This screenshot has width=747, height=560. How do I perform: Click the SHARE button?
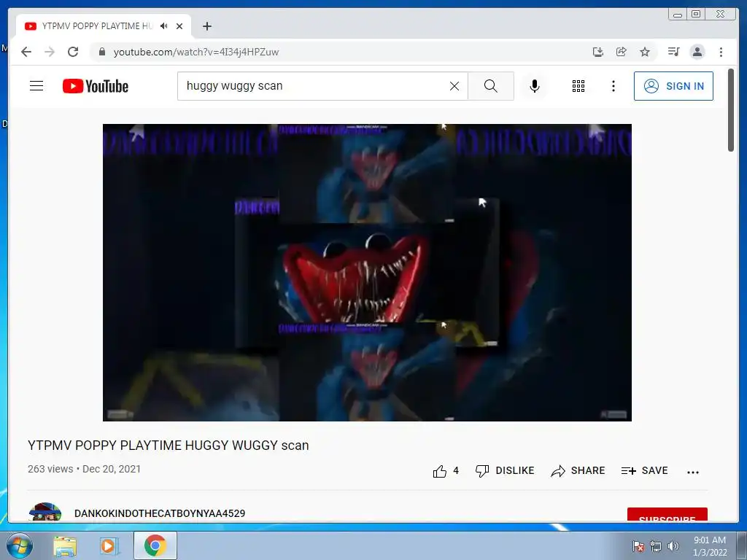[578, 470]
